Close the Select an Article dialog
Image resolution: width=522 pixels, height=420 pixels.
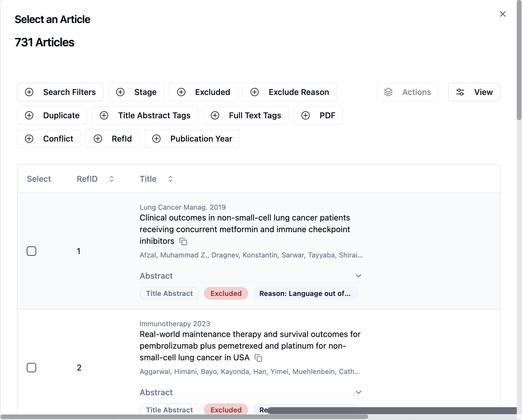(502, 14)
